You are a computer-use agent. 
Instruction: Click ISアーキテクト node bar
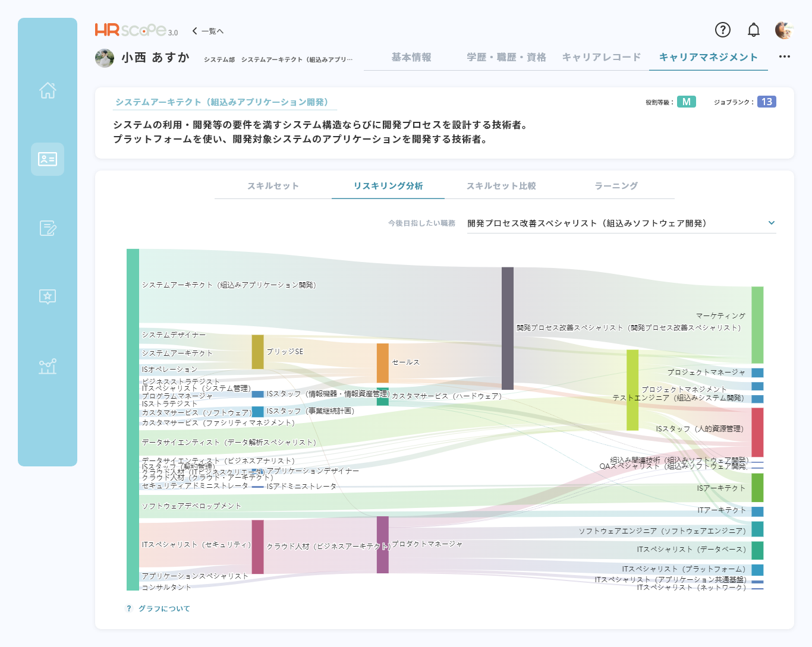tap(757, 488)
